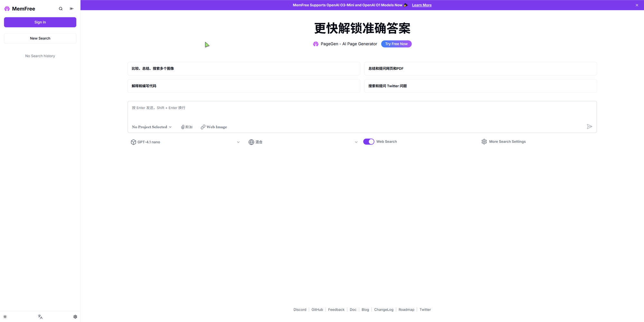Open the Blog footer link
The height and width of the screenshot is (322, 644).
pos(365,310)
